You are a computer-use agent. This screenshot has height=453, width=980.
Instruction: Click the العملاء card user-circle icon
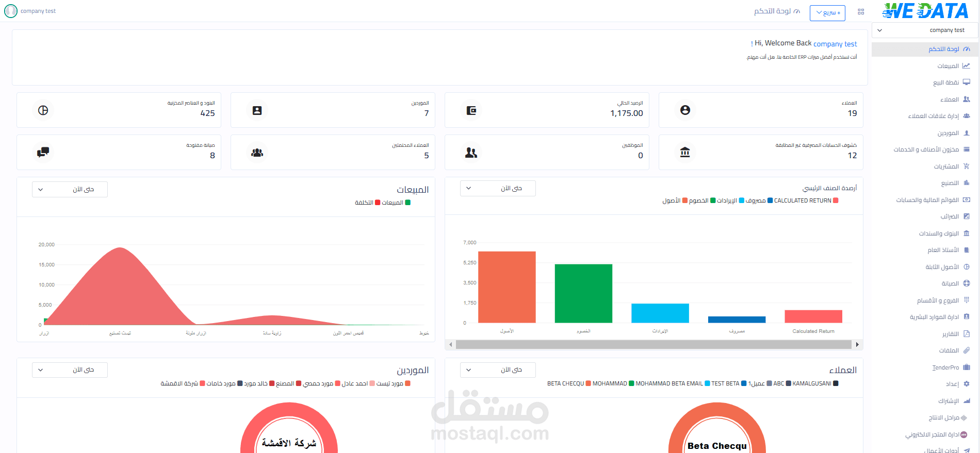[685, 110]
